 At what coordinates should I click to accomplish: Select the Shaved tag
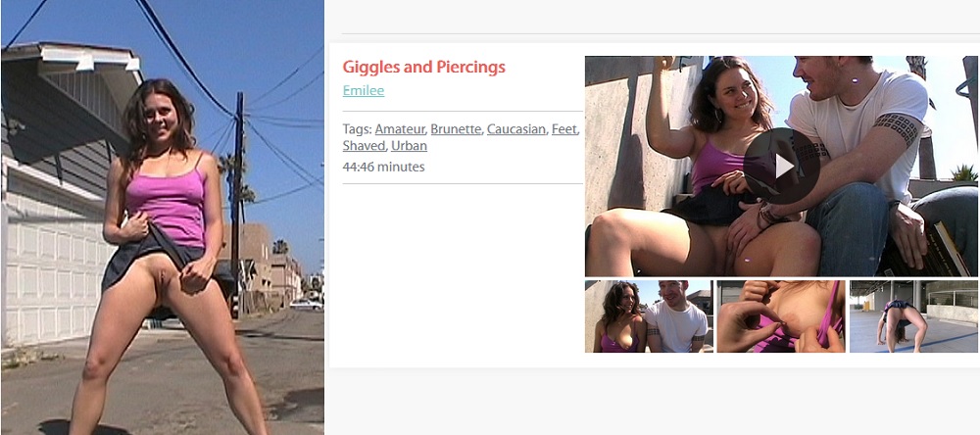364,146
